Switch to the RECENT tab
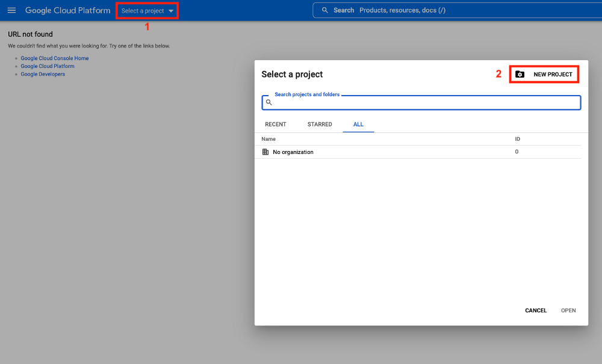The width and height of the screenshot is (602, 364). click(x=275, y=125)
